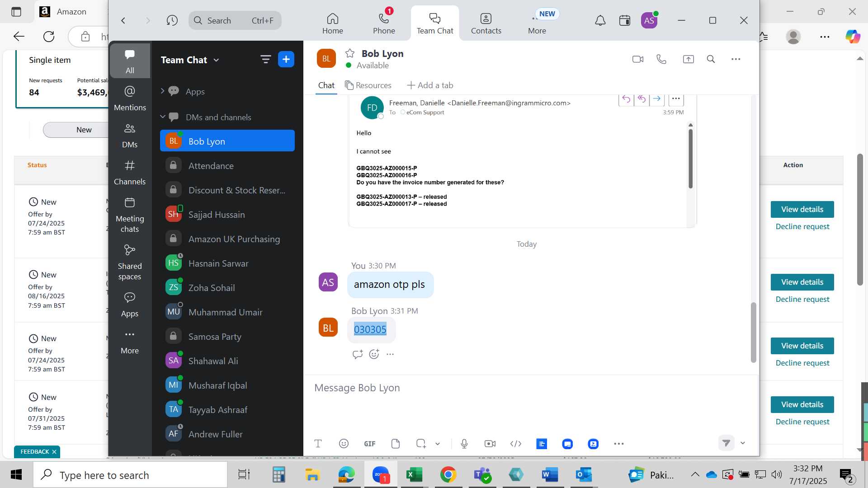Screen dimensions: 868x488
Task: Open the More tab in Zoom
Action: point(537,23)
